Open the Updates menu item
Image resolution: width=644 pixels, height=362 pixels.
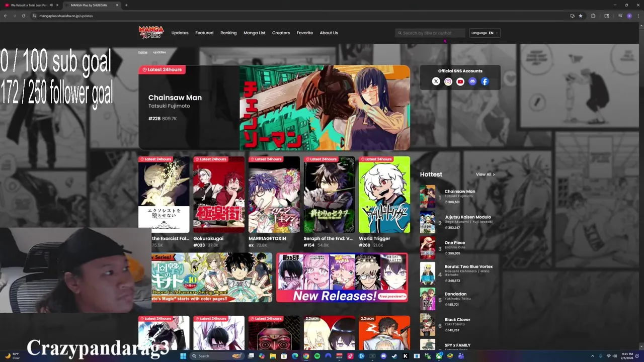pos(180,33)
